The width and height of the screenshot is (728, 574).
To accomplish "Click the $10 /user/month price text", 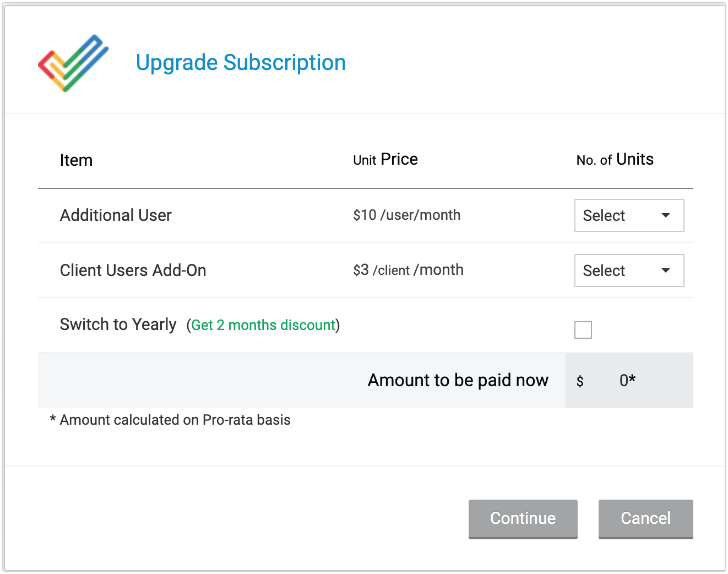I will tap(406, 215).
